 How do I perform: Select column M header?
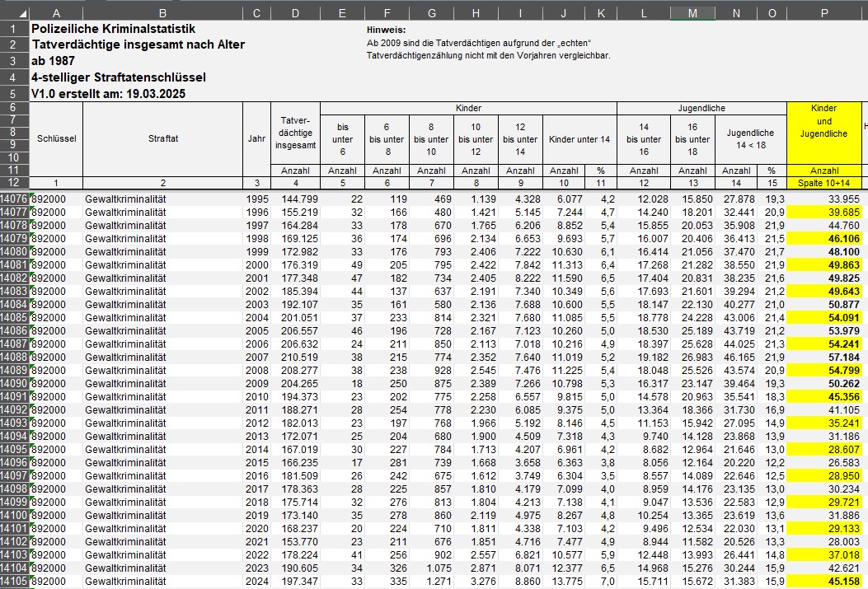point(692,13)
